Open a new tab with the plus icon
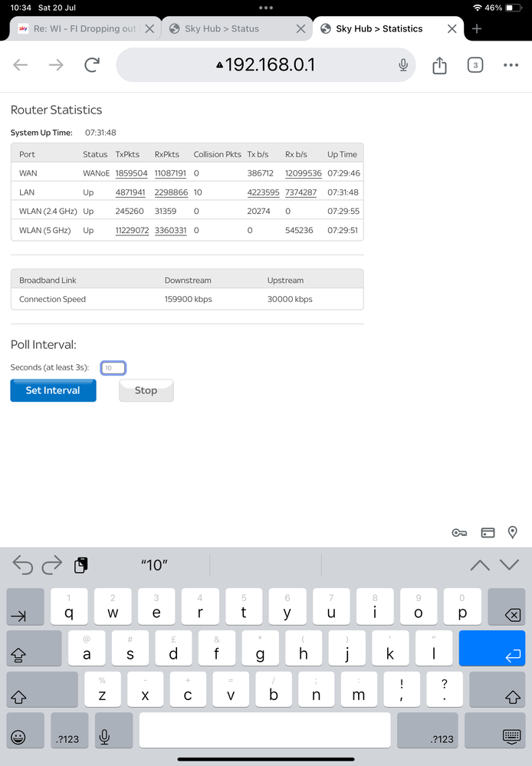This screenshot has width=532, height=766. [x=477, y=29]
